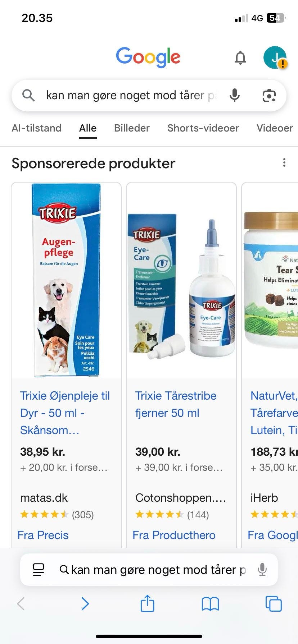Select the Shorts-videoer tab
Image resolution: width=298 pixels, height=644 pixels.
coord(203,128)
